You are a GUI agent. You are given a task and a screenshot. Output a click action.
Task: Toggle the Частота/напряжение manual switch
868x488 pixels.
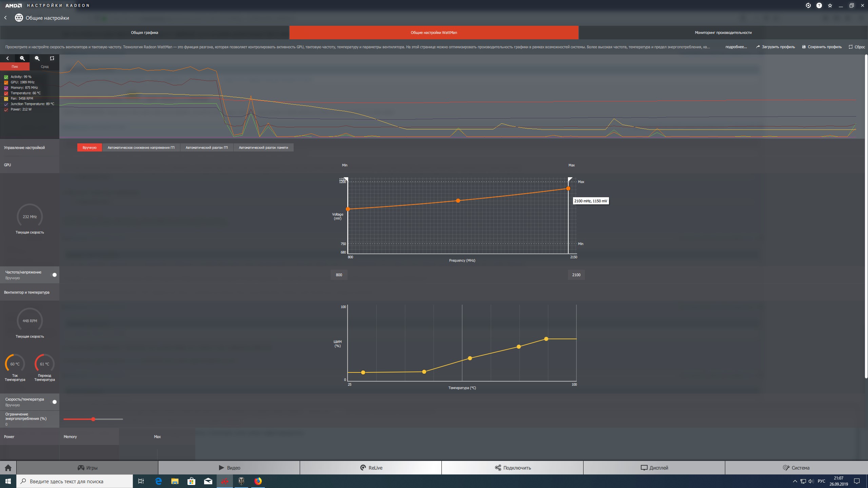coord(54,275)
